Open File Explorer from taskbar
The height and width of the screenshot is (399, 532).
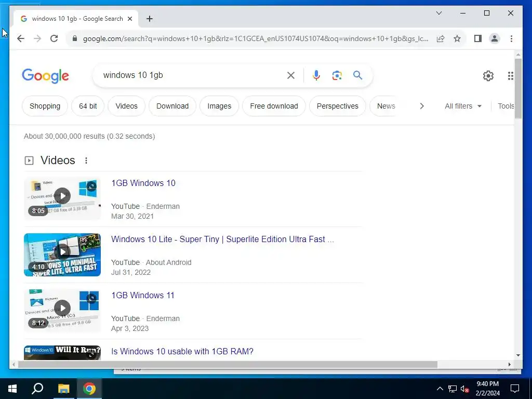coord(63,389)
